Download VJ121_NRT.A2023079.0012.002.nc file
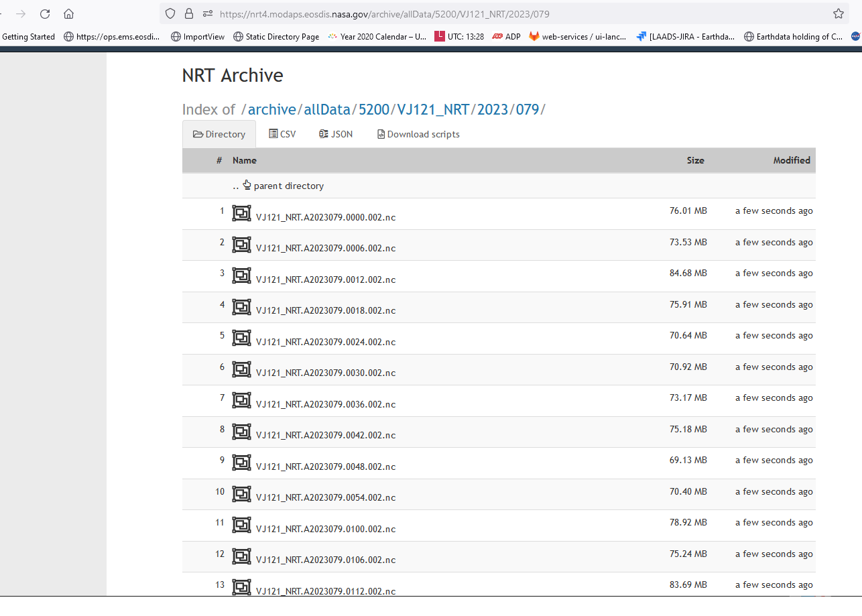Image resolution: width=862 pixels, height=616 pixels. [x=326, y=280]
